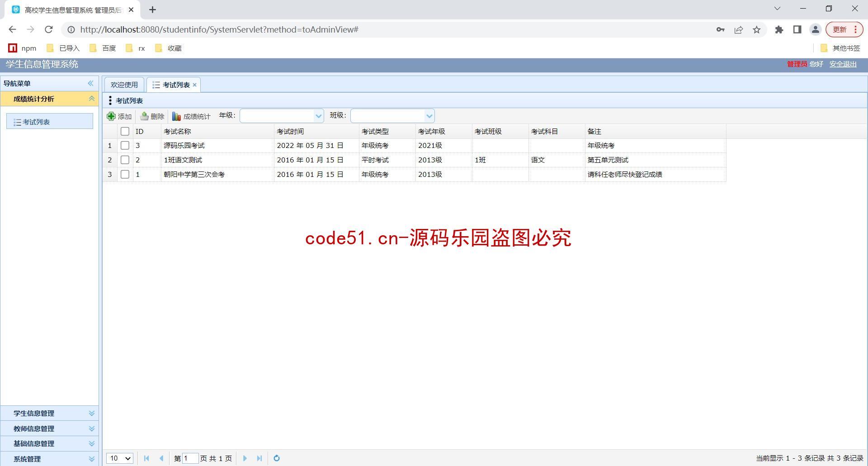Screen dimensions: 868x466
Task: Go to the first page of the list
Action: coord(146,458)
